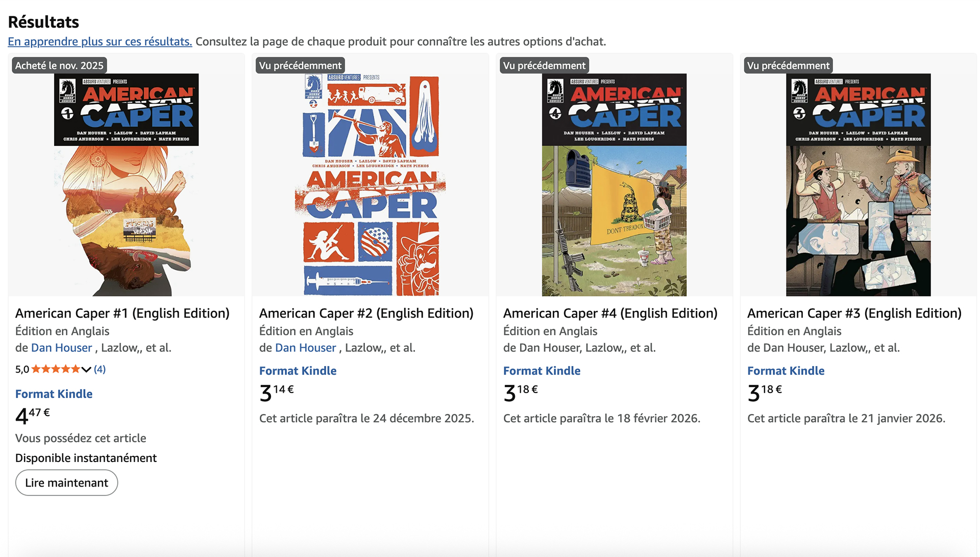The width and height of the screenshot is (980, 557).
Task: Open product title 'American Caper #1 (English Edition)'
Action: pyautogui.click(x=122, y=313)
